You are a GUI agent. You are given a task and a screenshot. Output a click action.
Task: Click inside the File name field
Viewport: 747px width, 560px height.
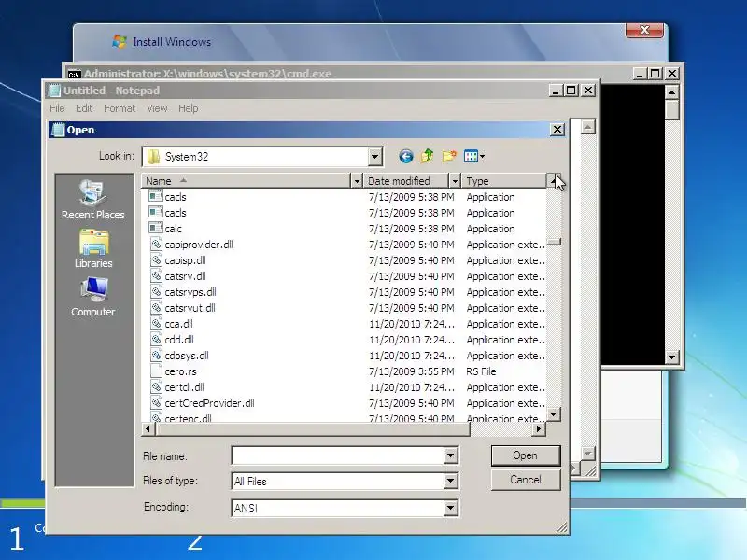337,455
